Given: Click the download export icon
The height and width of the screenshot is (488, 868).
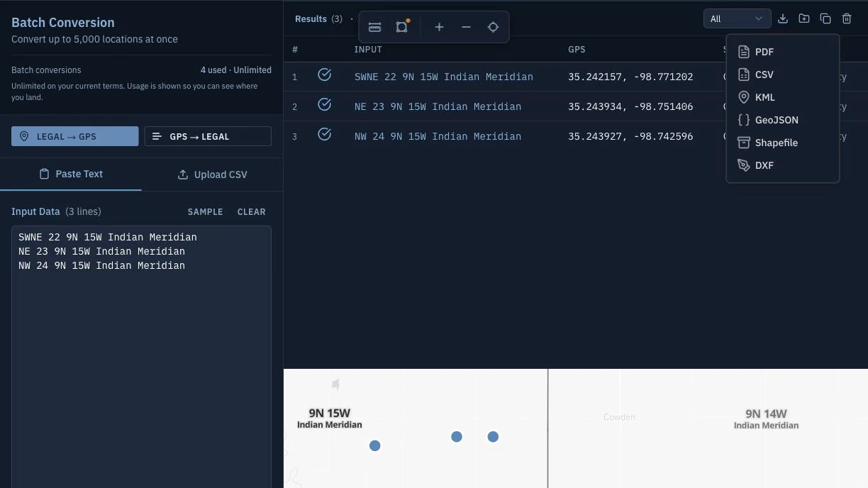Looking at the screenshot, I should point(783,18).
